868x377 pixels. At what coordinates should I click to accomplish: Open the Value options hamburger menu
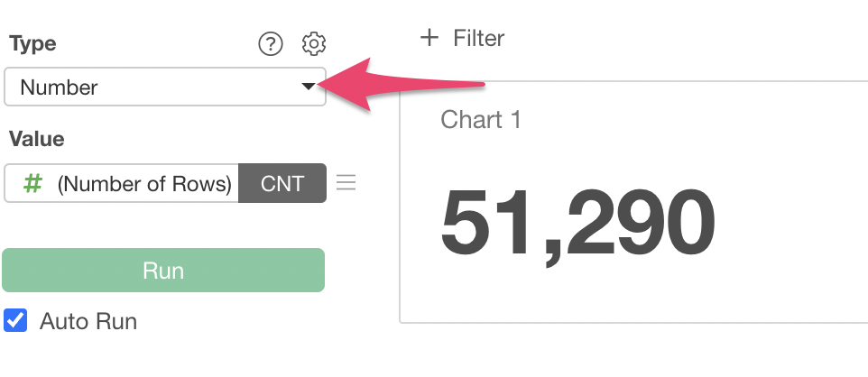(x=346, y=183)
